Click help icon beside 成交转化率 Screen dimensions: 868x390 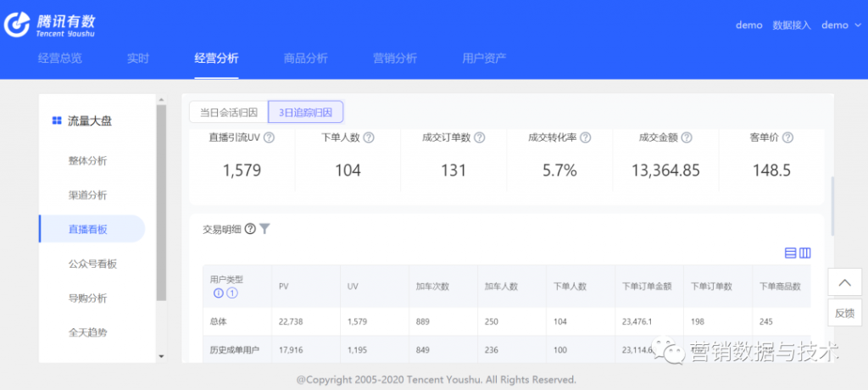[x=585, y=137]
